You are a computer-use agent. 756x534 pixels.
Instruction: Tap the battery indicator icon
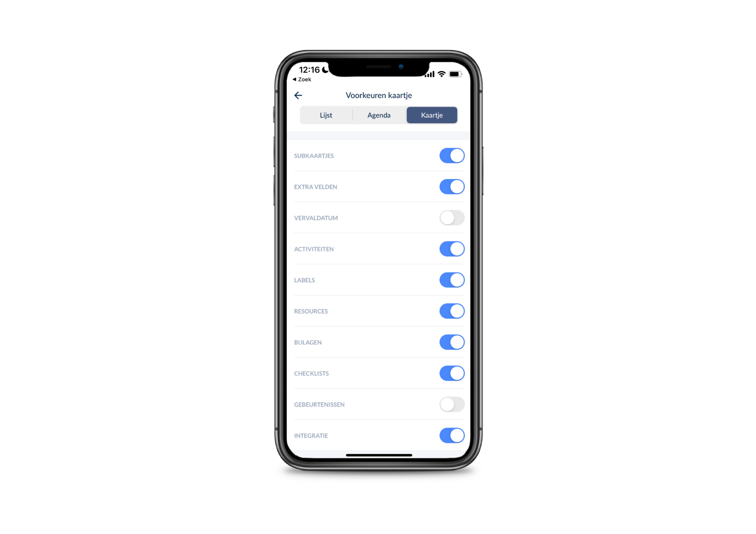tap(456, 69)
